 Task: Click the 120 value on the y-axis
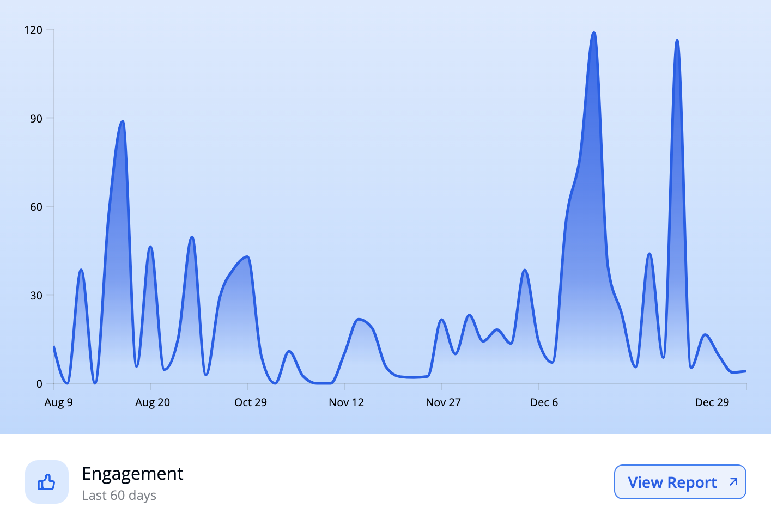click(x=33, y=30)
